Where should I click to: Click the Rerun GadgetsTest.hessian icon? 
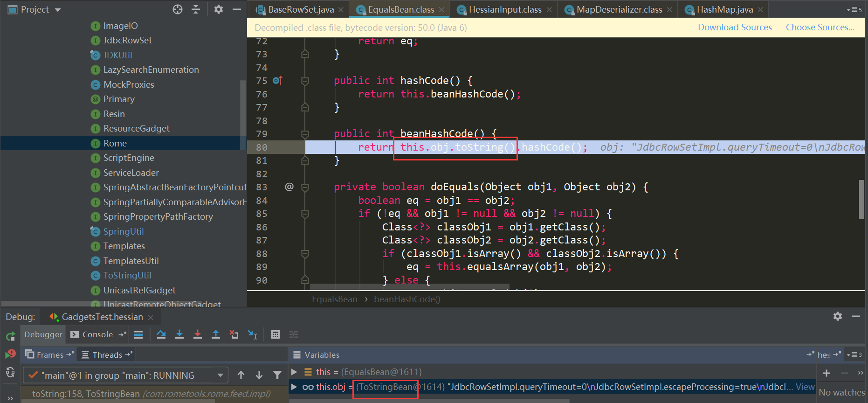tap(10, 336)
